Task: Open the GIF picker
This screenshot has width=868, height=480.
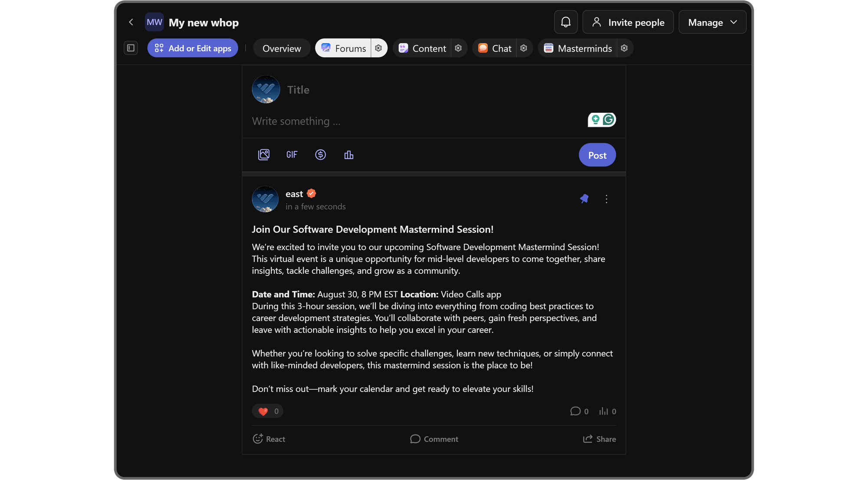Action: tap(292, 155)
